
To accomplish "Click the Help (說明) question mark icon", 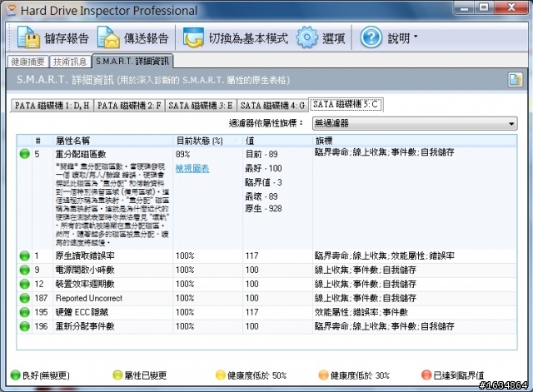I will pos(371,37).
